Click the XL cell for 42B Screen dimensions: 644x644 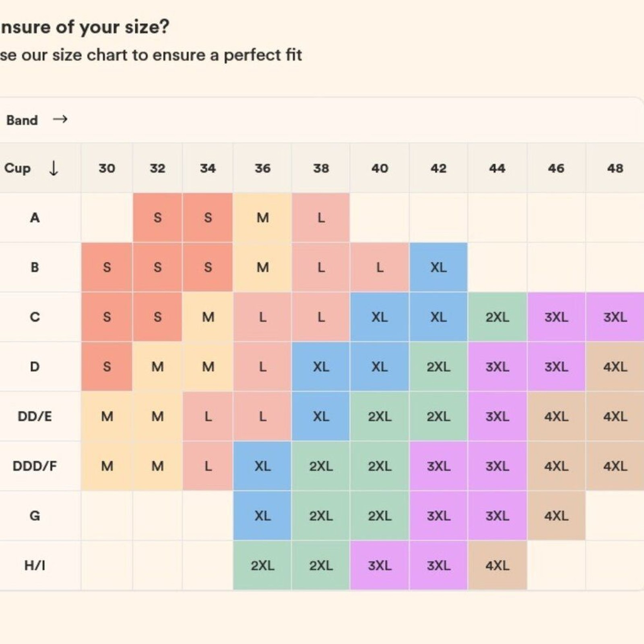click(438, 267)
